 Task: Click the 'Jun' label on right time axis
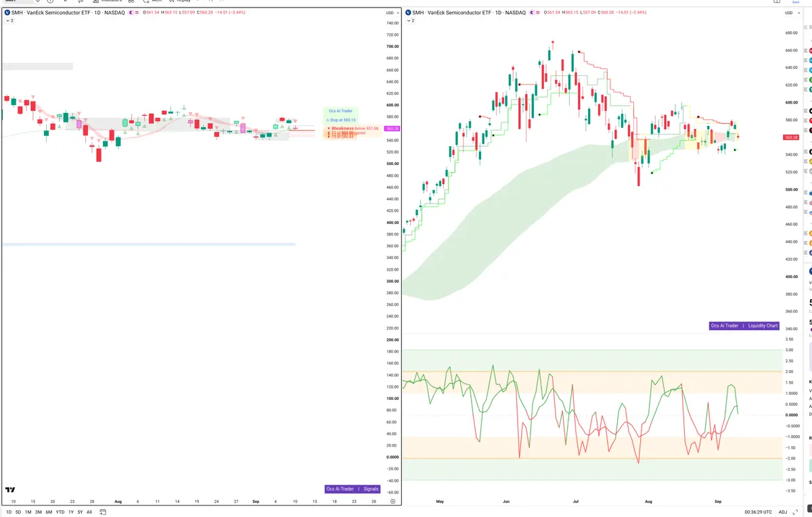[506, 501]
